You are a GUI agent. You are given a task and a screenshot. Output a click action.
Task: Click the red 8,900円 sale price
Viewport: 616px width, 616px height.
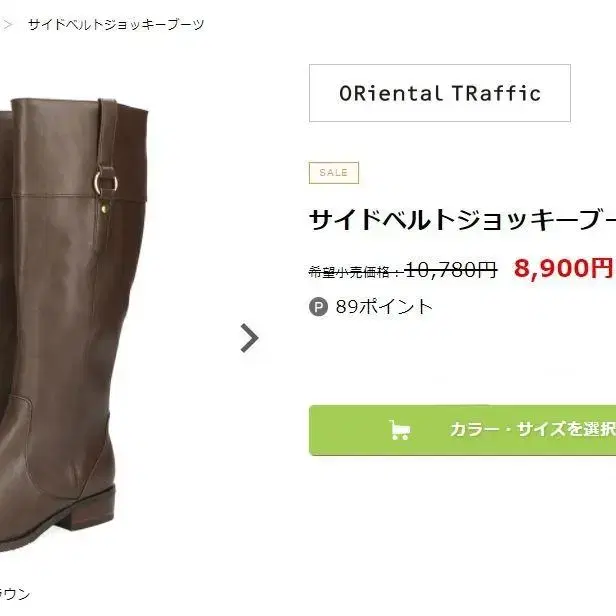pos(563,268)
